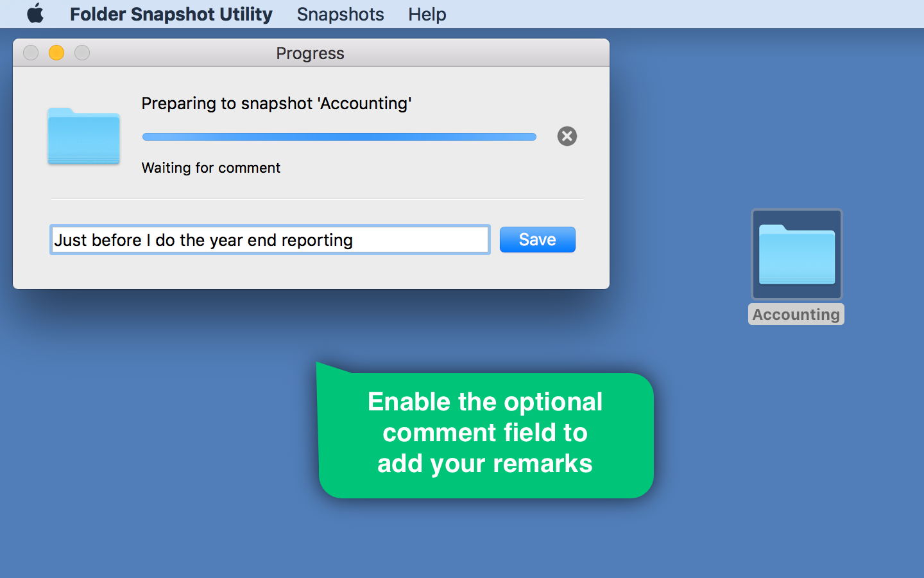Click the divider line above the comment field
The width and height of the screenshot is (924, 578).
(x=317, y=198)
